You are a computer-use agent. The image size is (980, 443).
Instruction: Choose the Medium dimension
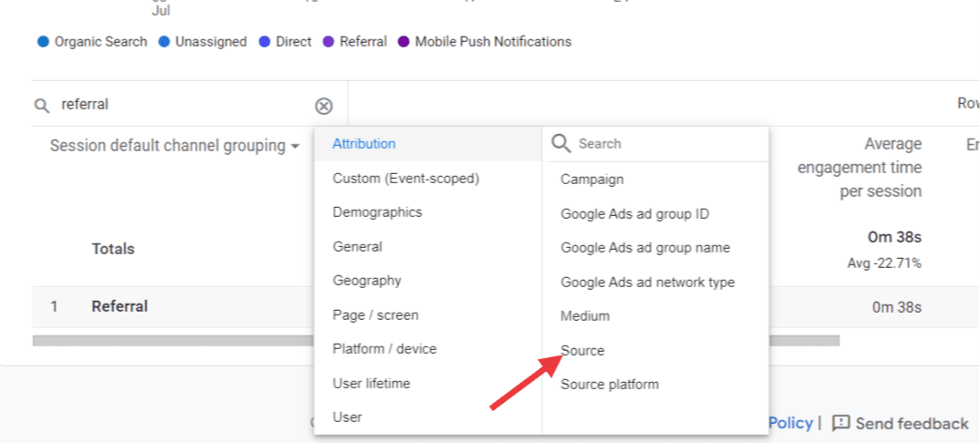pyautogui.click(x=655, y=316)
